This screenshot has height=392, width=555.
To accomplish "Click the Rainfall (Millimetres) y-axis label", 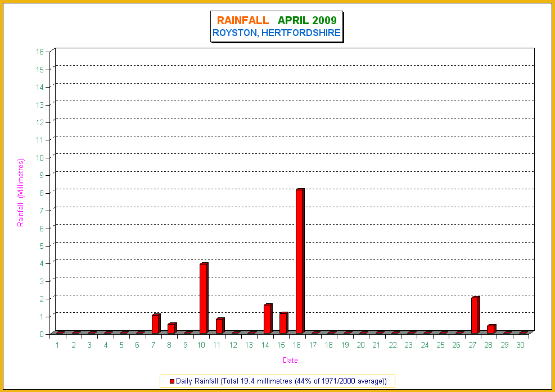I will (21, 193).
